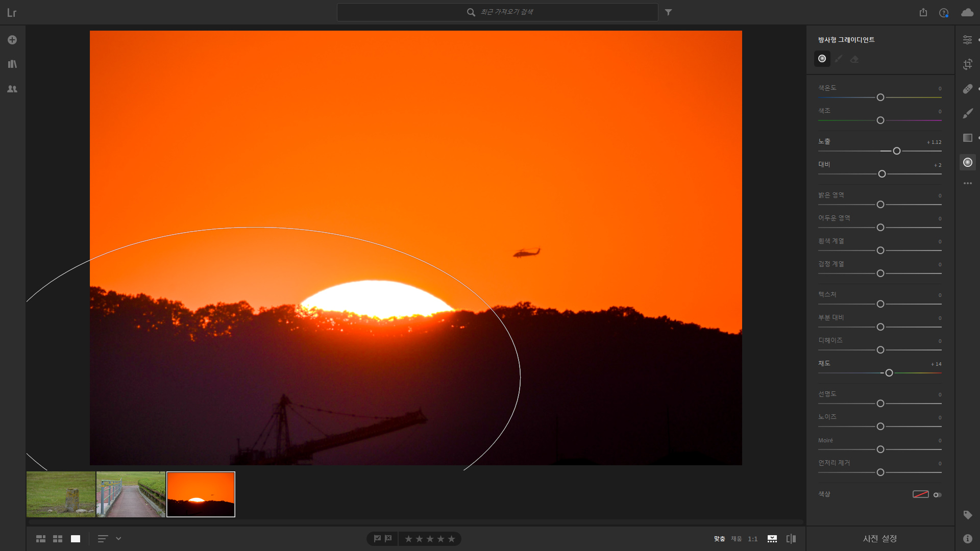Click the share upload icon
The width and height of the screenshot is (980, 551).
pyautogui.click(x=923, y=12)
